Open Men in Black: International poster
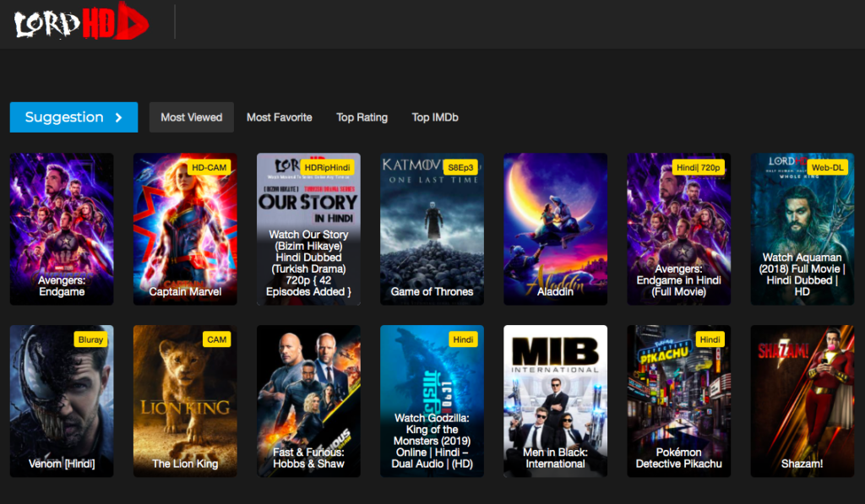Viewport: 865px width, 504px height. [556, 401]
